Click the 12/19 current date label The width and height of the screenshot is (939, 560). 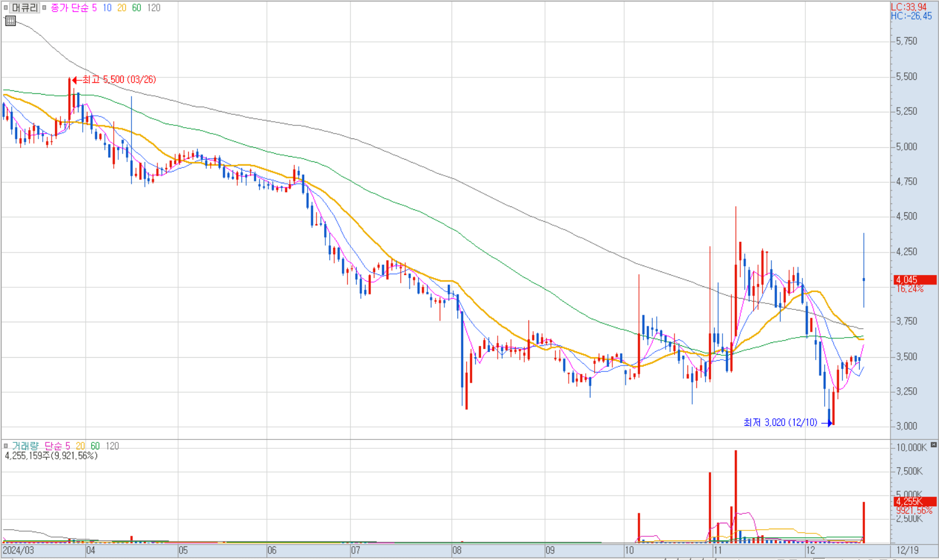pyautogui.click(x=908, y=551)
